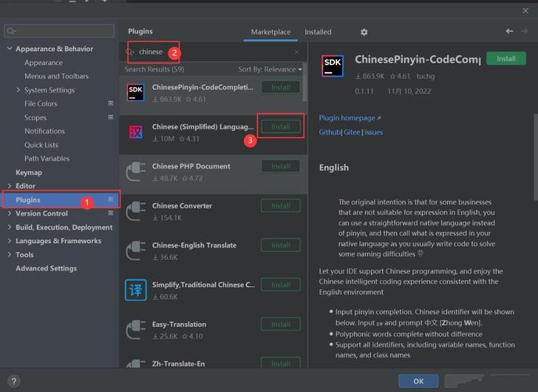Expand Build, Execution, Deployment section
The image size is (538, 392).
pos(9,227)
